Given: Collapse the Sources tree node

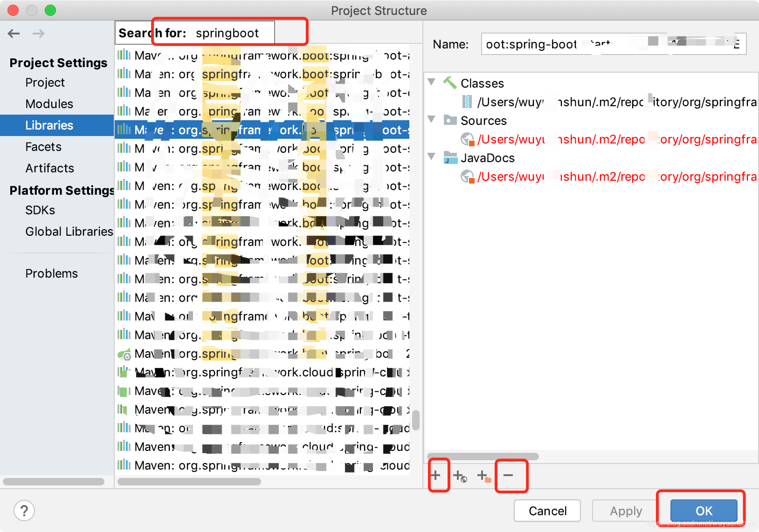Looking at the screenshot, I should pos(432,119).
